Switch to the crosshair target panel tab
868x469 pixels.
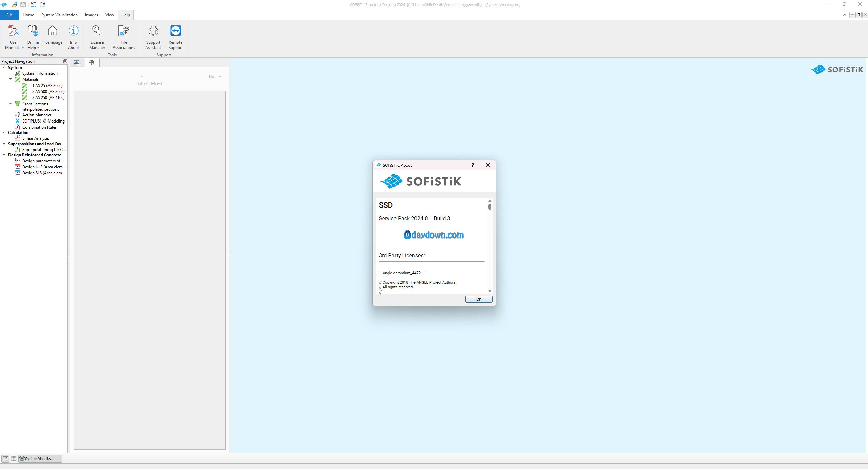(92, 62)
